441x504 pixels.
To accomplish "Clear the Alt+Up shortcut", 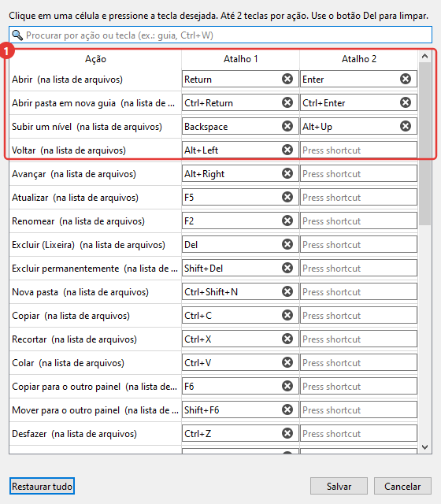I will [x=406, y=126].
